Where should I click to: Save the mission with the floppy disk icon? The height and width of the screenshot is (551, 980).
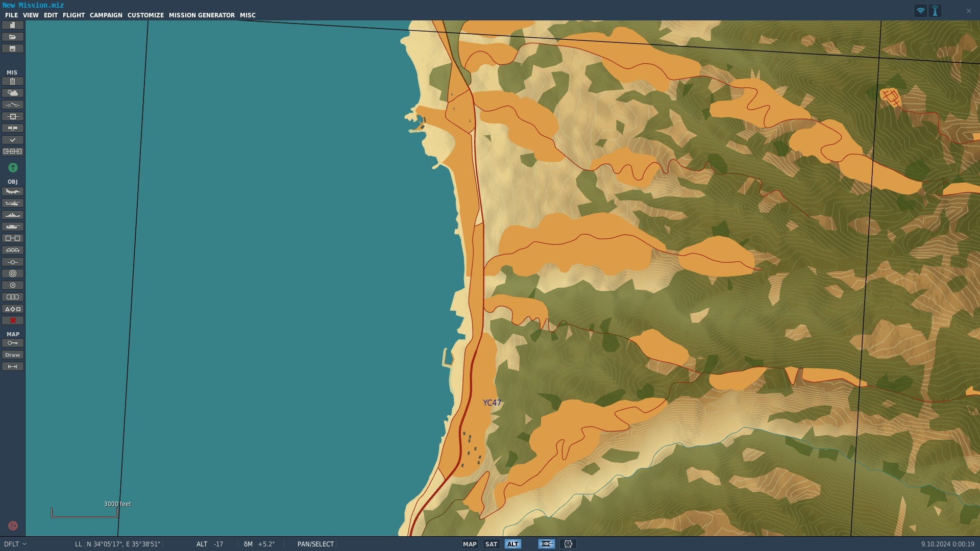13,48
